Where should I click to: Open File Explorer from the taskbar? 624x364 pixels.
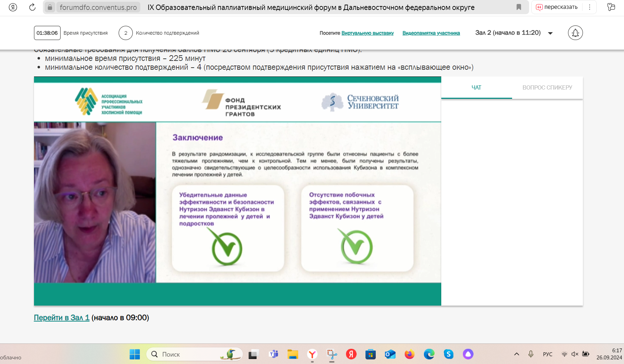pos(293,354)
